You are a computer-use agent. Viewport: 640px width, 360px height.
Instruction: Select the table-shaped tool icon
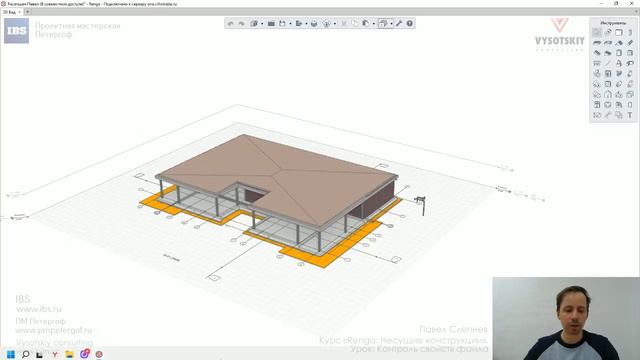pyautogui.click(x=597, y=63)
